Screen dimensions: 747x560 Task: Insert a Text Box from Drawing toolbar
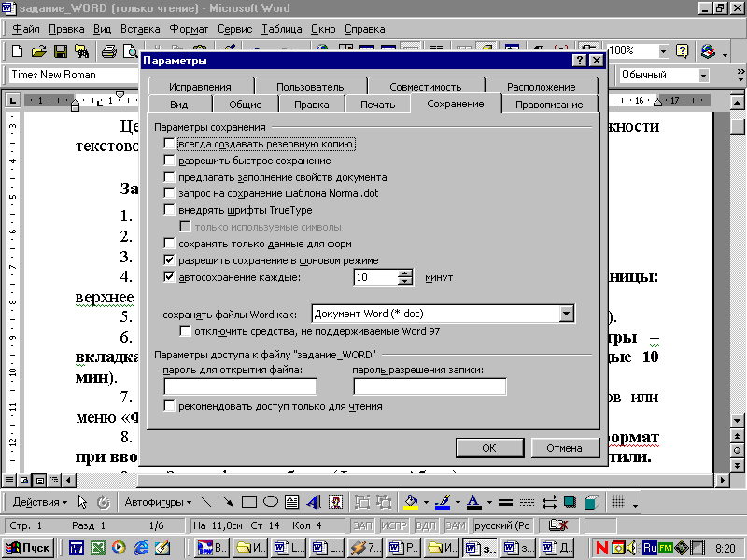[x=292, y=501]
